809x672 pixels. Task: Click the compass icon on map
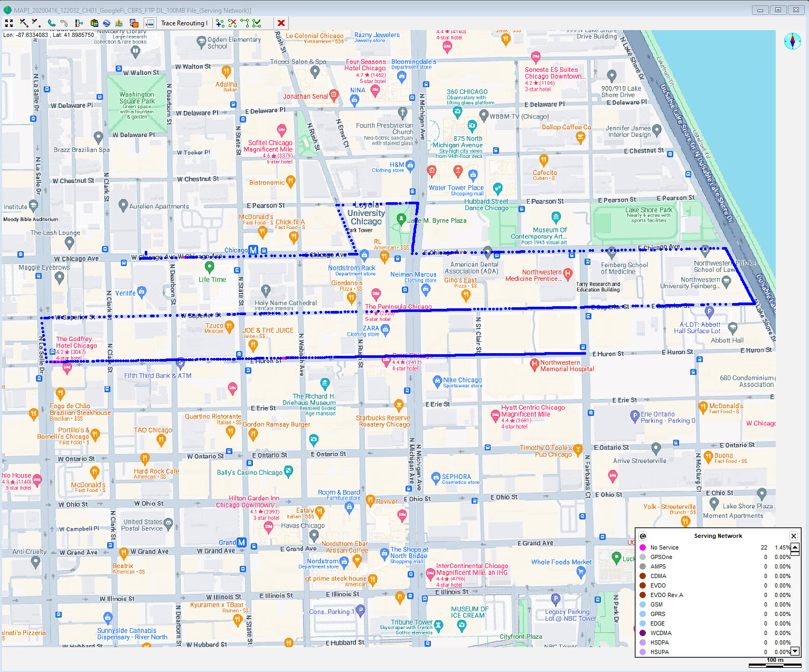coord(793,41)
